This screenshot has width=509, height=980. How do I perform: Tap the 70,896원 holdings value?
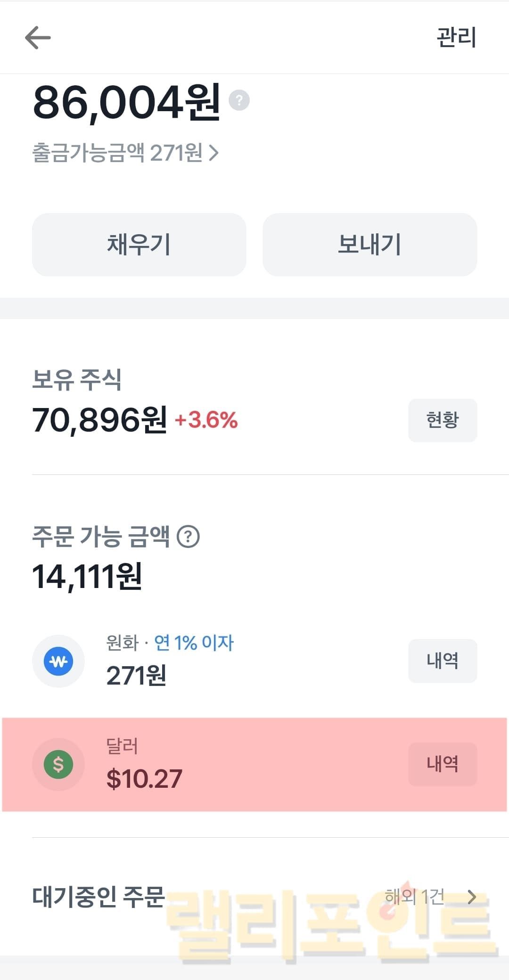[99, 420]
